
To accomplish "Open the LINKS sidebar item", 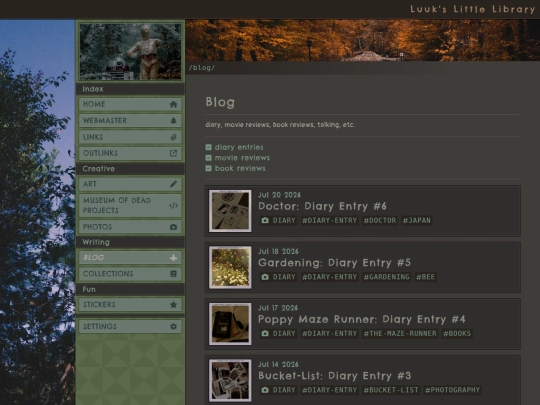I will tap(130, 137).
